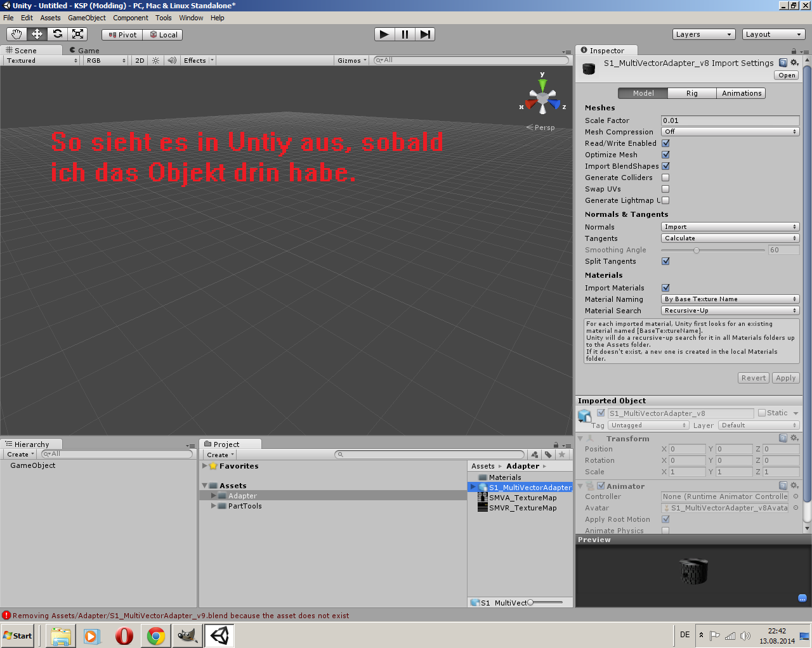Uncheck Import Materials checkbox
812x648 pixels.
click(x=665, y=288)
